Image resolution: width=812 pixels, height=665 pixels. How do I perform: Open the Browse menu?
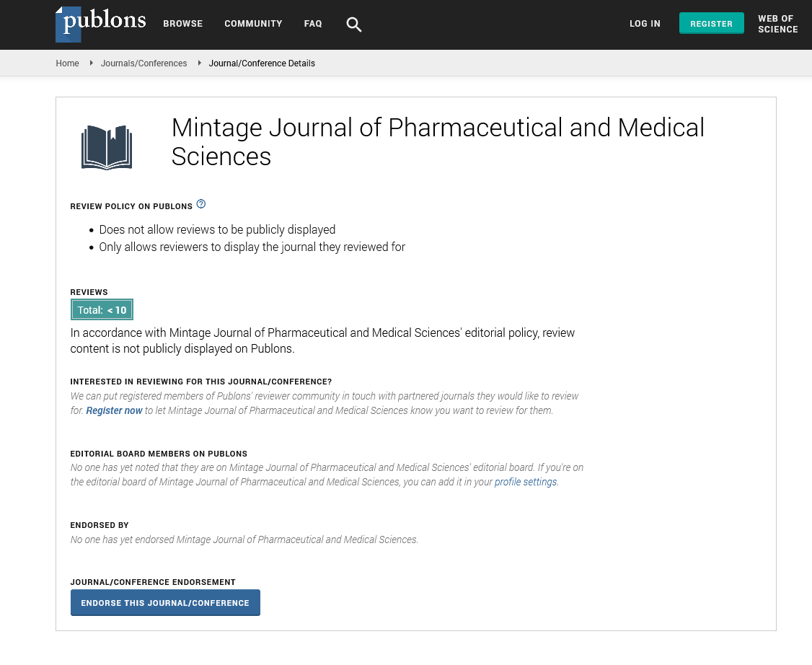[182, 24]
